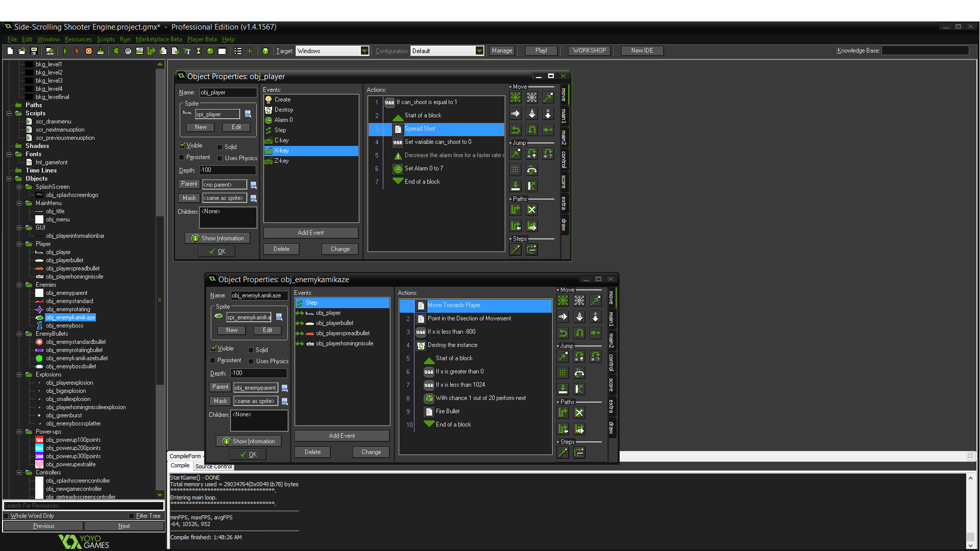This screenshot has width=980, height=551.
Task: Switch to the Source Control tab
Action: point(213,466)
